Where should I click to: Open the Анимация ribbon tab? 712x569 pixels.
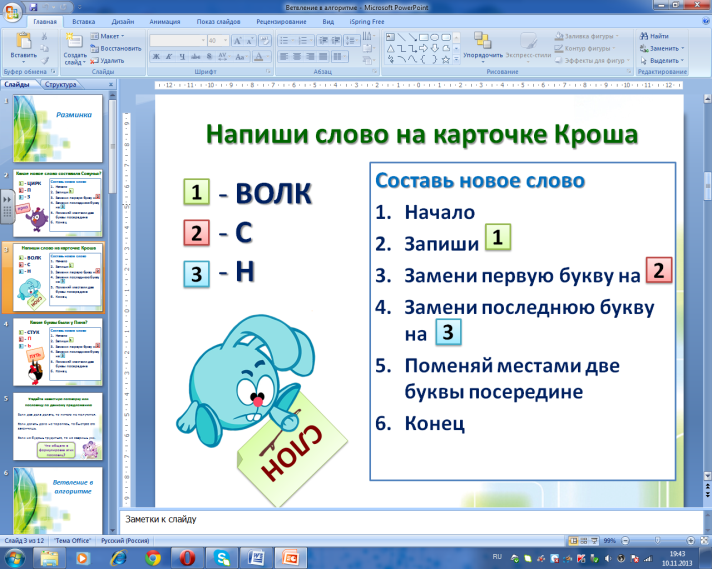164,21
